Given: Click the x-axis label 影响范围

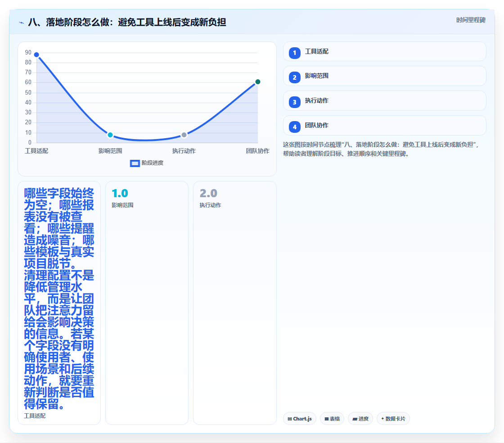Looking at the screenshot, I should (110, 151).
